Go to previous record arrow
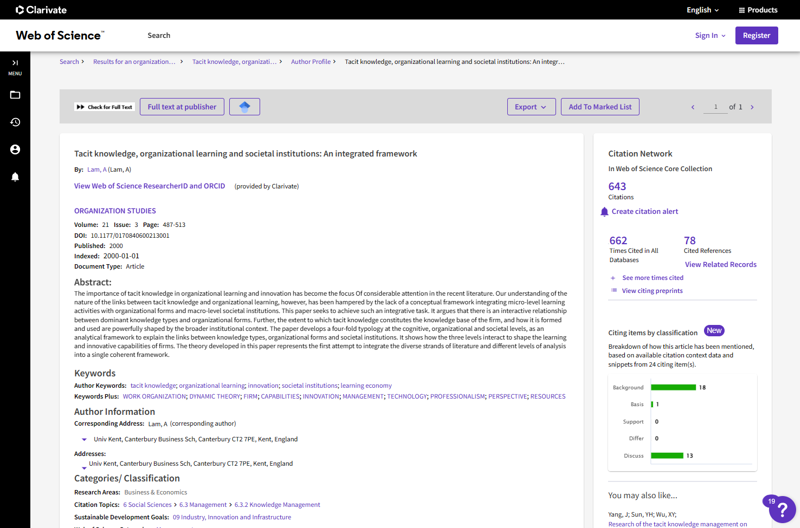 pyautogui.click(x=693, y=107)
